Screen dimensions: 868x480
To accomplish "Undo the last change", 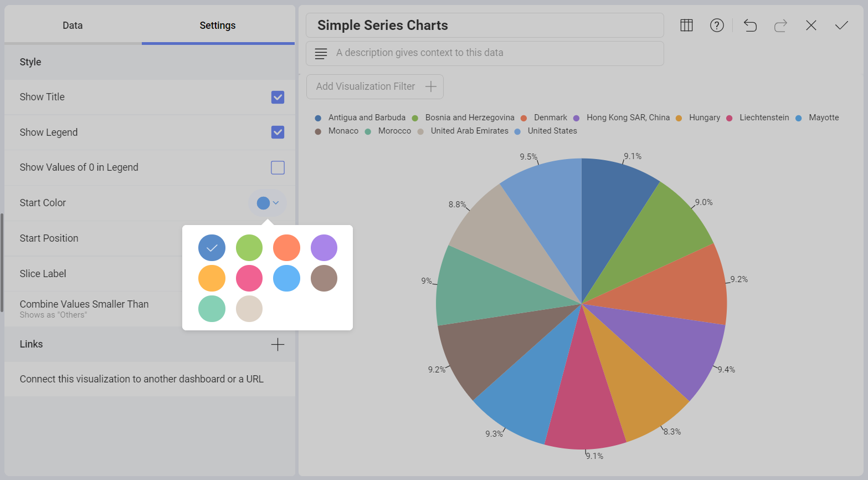I will click(x=750, y=25).
